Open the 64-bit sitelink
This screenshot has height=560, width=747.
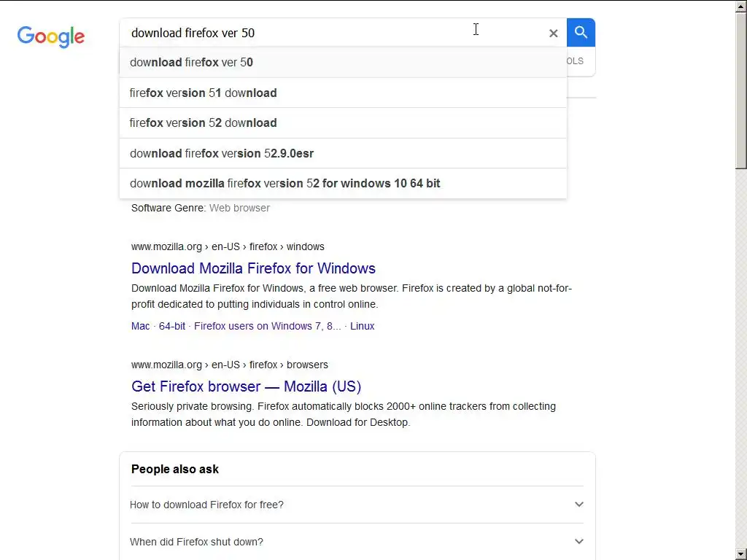(172, 326)
